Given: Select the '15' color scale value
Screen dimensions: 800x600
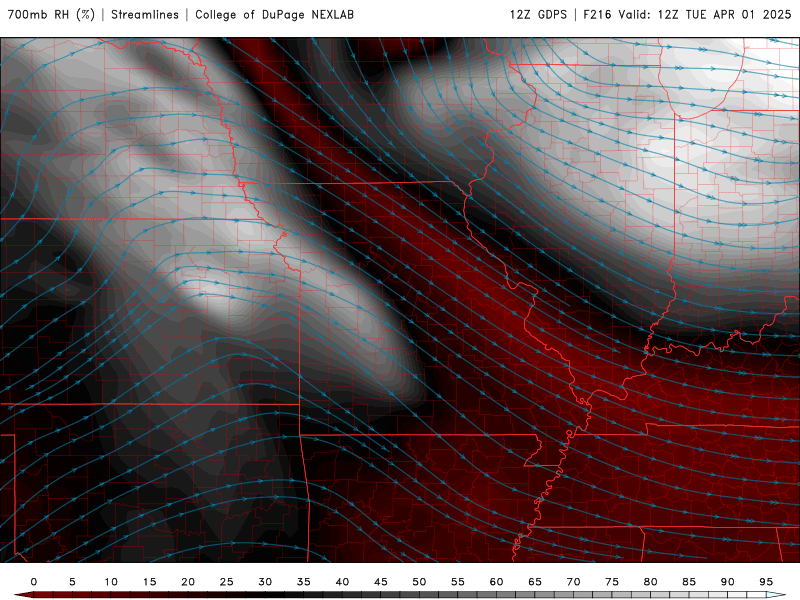Looking at the screenshot, I should [149, 582].
